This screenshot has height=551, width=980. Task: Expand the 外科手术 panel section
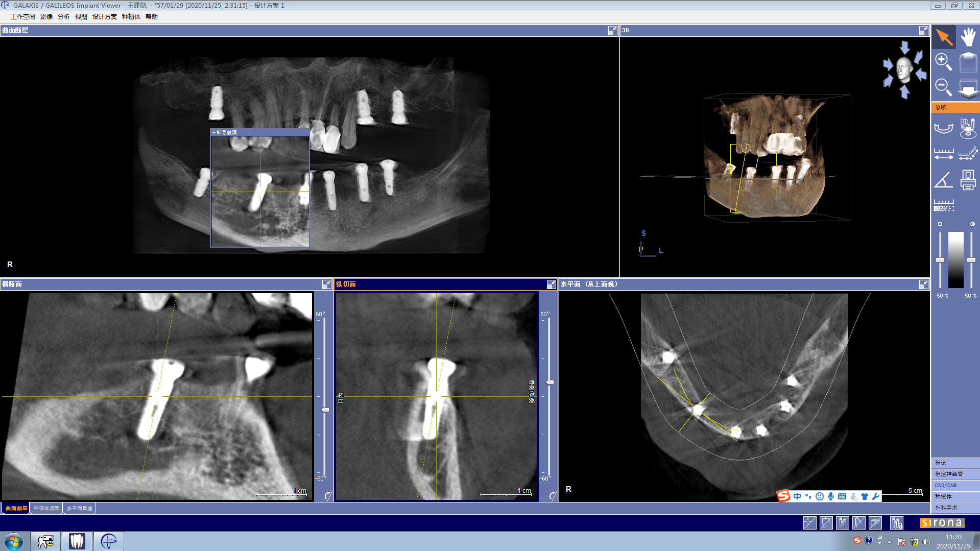tap(954, 508)
